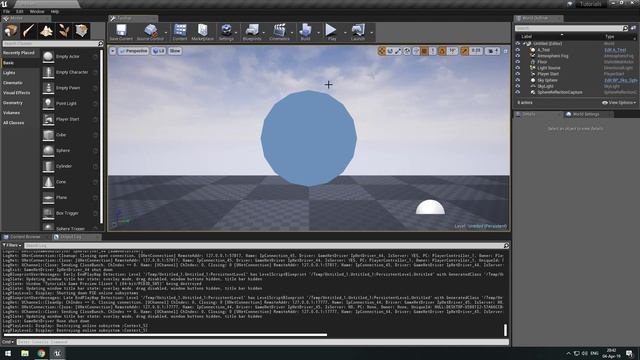Image resolution: width=640 pixels, height=360 pixels.
Task: Select All Classes category
Action: pos(13,123)
